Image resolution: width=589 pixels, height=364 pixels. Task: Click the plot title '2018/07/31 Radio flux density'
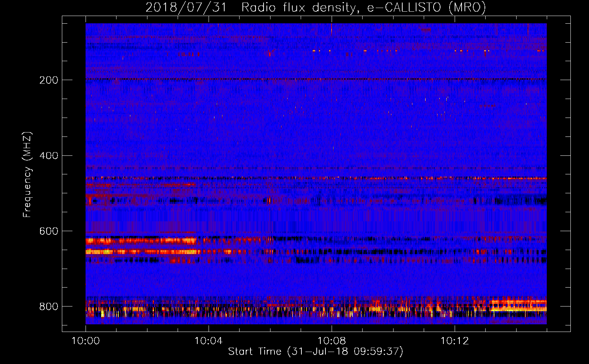[x=250, y=8]
